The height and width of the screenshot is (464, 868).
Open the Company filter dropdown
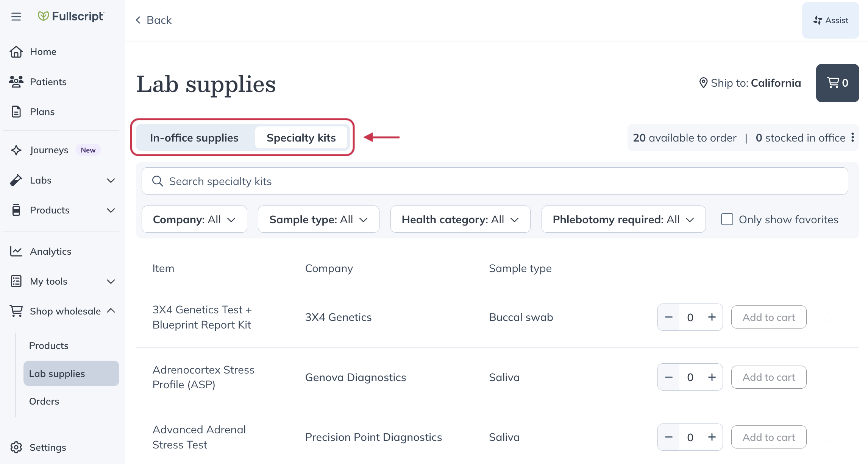point(194,219)
